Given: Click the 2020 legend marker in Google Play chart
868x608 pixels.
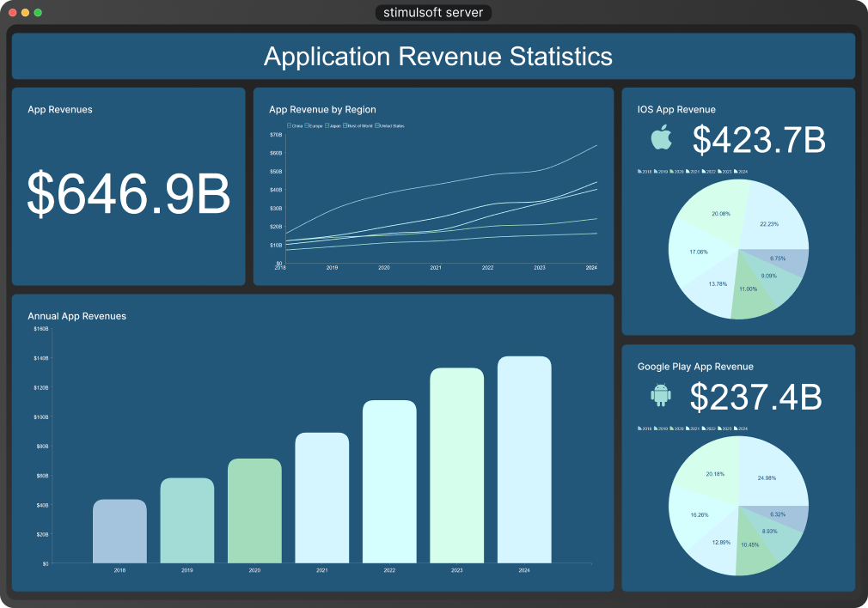Looking at the screenshot, I should tap(671, 429).
